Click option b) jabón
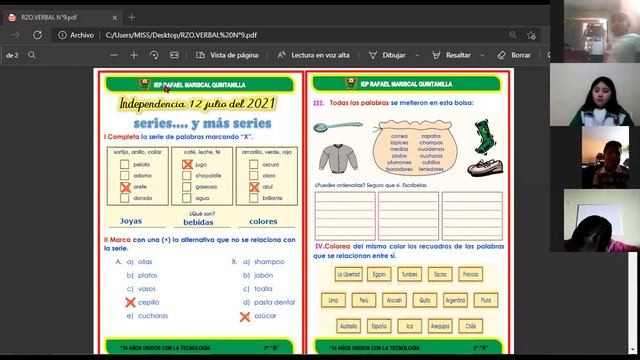Screen dimensions: 640x360 coord(258,276)
